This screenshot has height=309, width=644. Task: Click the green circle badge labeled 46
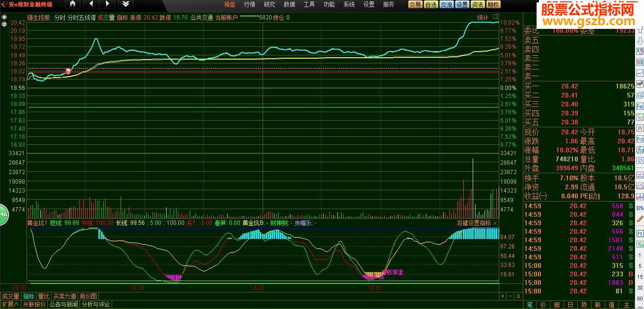[x=3, y=214]
